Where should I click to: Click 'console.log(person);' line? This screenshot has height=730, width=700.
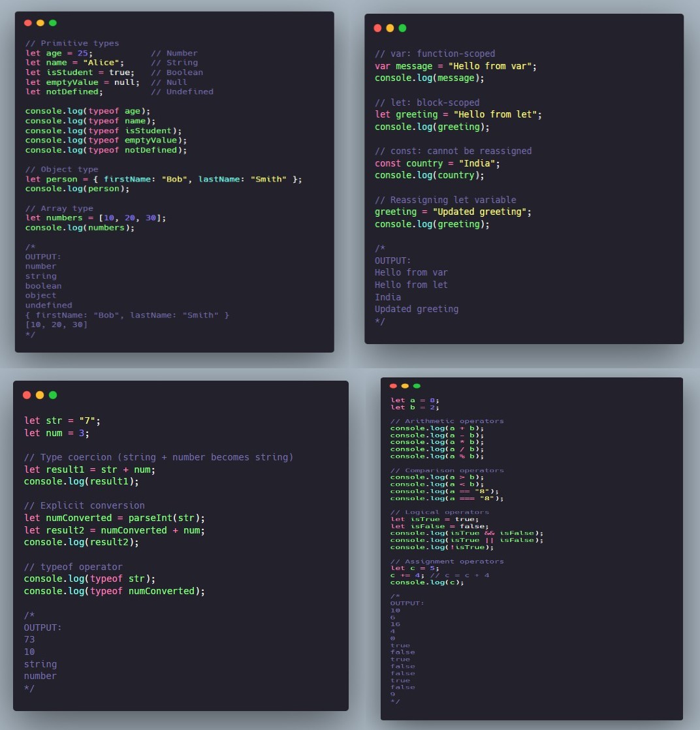coord(77,189)
